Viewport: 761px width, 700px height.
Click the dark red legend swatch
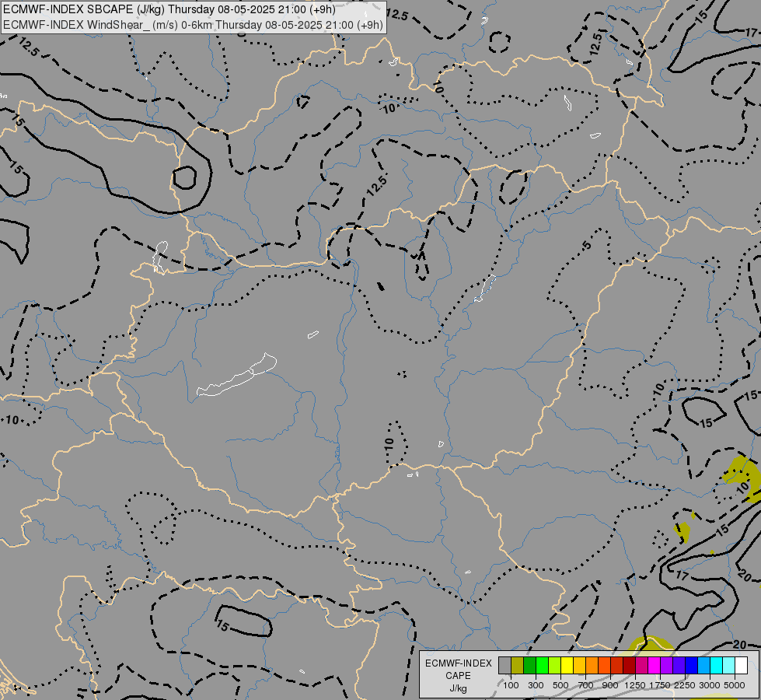630,666
